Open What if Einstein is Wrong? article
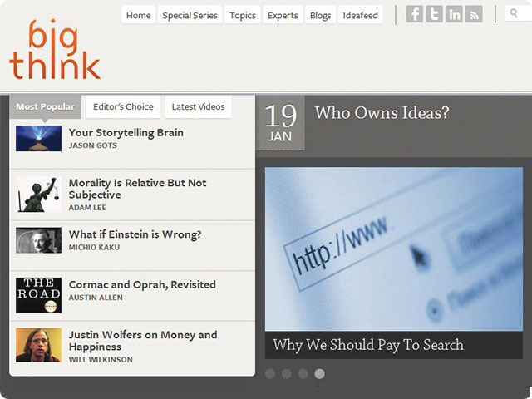This screenshot has width=532, height=399. click(x=135, y=234)
